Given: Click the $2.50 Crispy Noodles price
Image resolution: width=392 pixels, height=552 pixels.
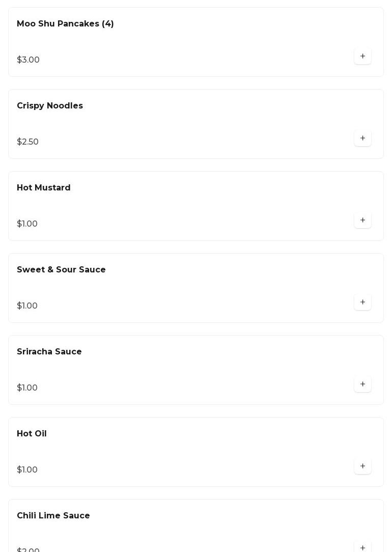Looking at the screenshot, I should coord(27,142).
